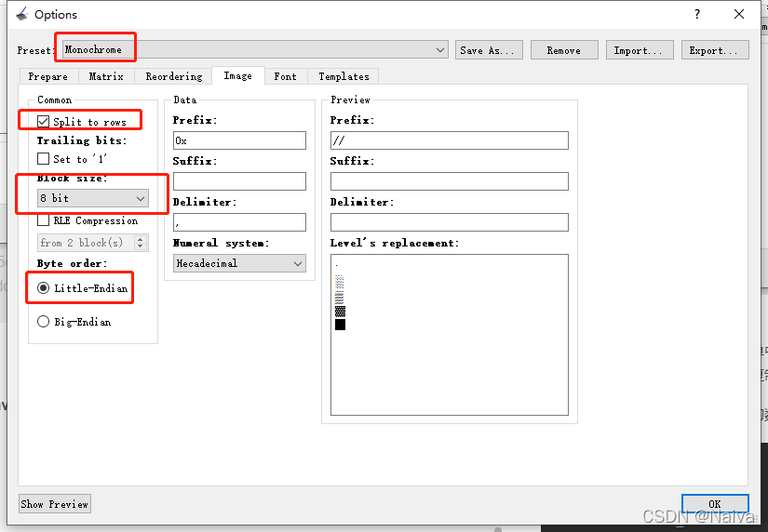Click the empty Preview Suffix field
The width and height of the screenshot is (768, 532).
click(450, 181)
